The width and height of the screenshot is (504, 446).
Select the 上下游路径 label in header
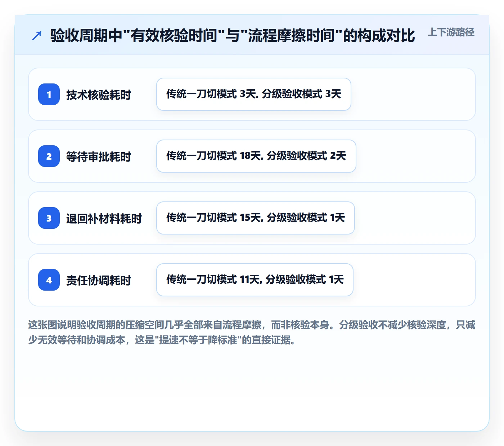[x=451, y=32]
